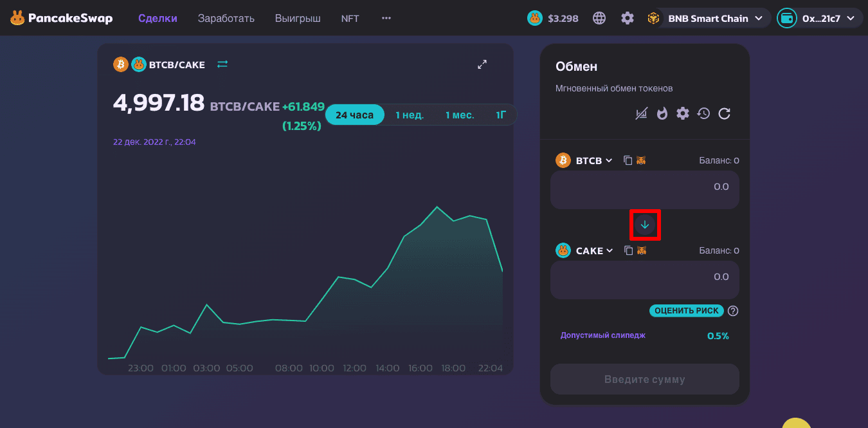Screen dimensions: 868x428
Task: Open the Заработать menu
Action: pyautogui.click(x=226, y=18)
